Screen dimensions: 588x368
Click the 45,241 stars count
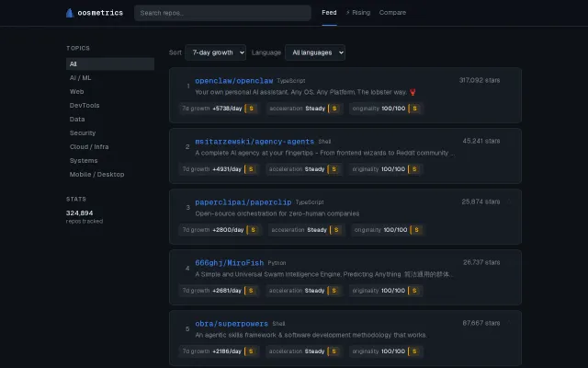(x=481, y=141)
